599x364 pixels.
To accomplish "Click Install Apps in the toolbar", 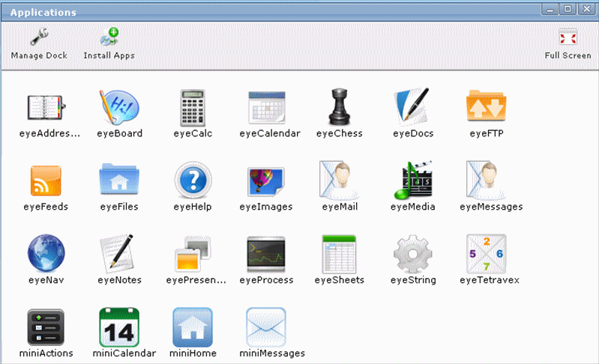I will point(109,43).
